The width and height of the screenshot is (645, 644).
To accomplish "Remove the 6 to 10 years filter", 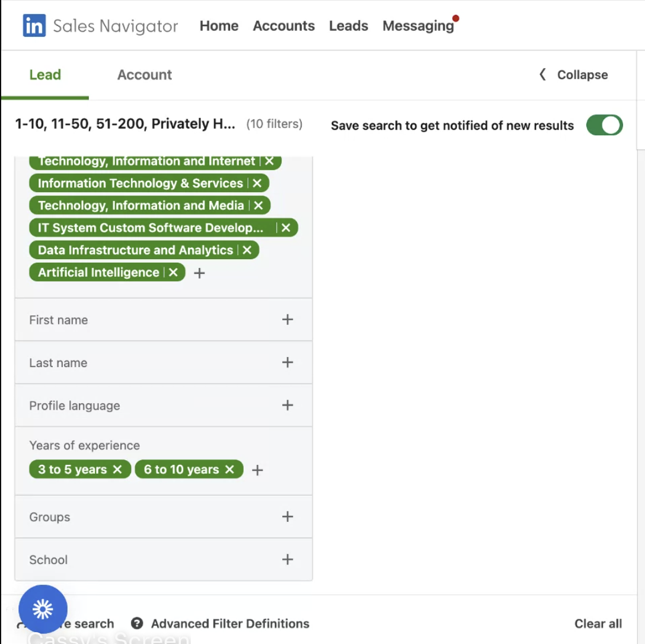I will [x=229, y=469].
